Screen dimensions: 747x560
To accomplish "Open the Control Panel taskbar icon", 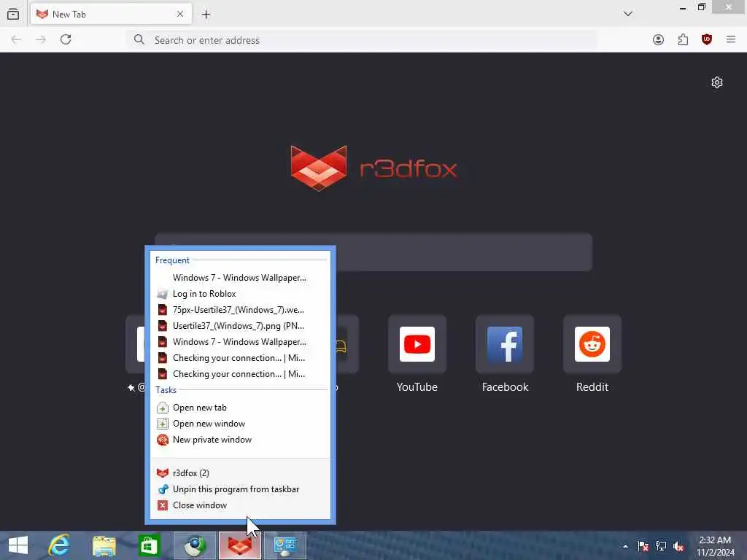I will click(x=285, y=545).
